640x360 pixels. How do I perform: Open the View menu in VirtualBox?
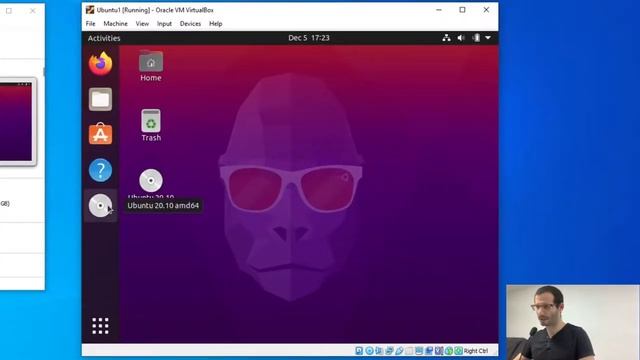pos(142,24)
